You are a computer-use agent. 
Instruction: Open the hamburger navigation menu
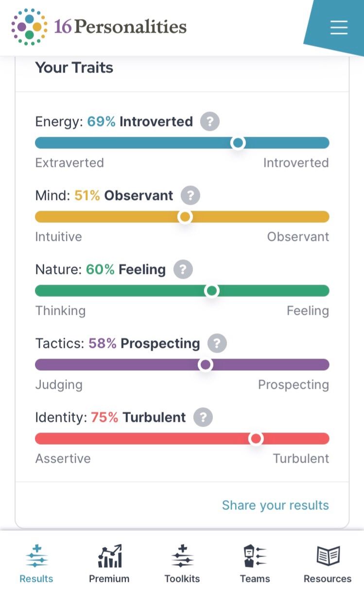339,28
